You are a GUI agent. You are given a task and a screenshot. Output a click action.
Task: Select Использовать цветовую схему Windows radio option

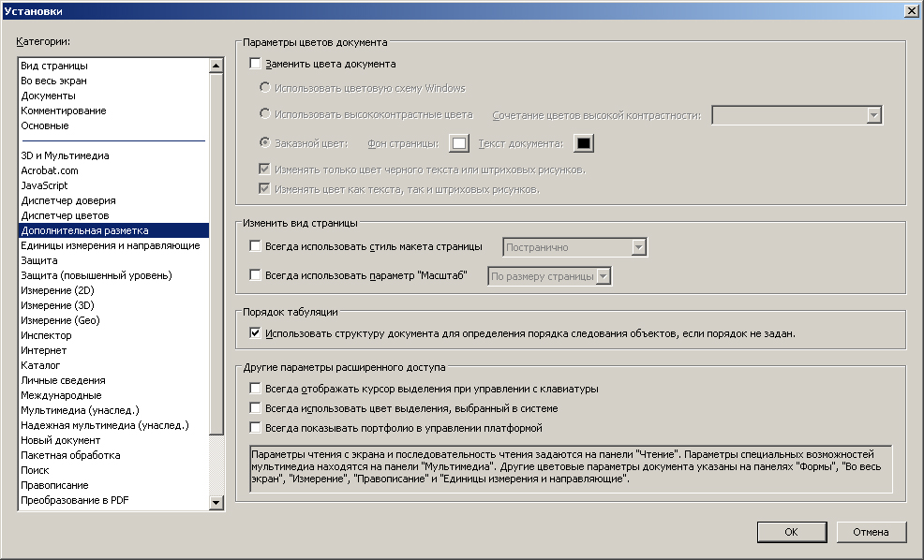(265, 88)
